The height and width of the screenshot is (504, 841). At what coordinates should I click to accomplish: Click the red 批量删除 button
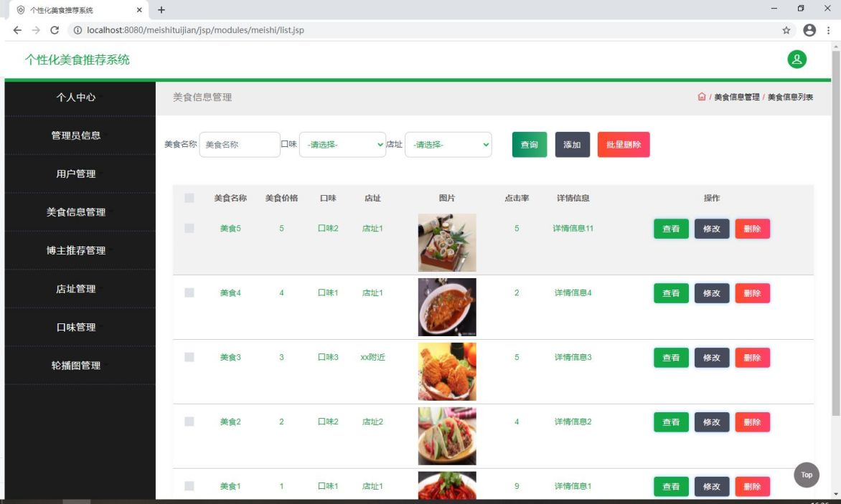click(x=624, y=145)
